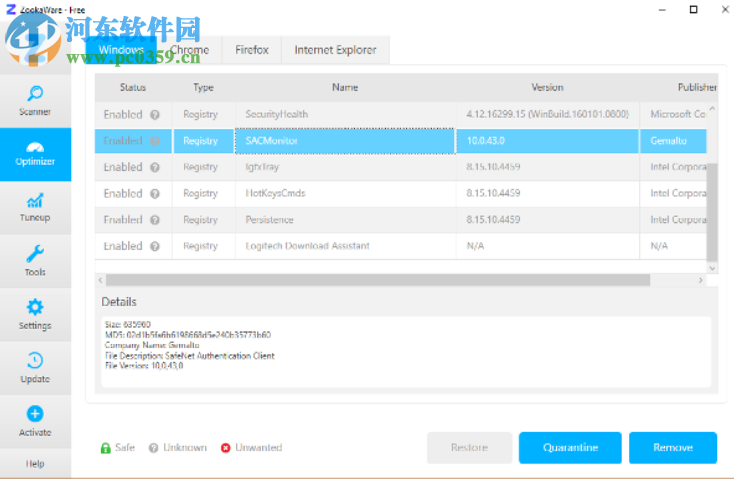Screen dimensions: 734x490
Task: Switch to the Internet Explorer tab
Action: pos(335,50)
